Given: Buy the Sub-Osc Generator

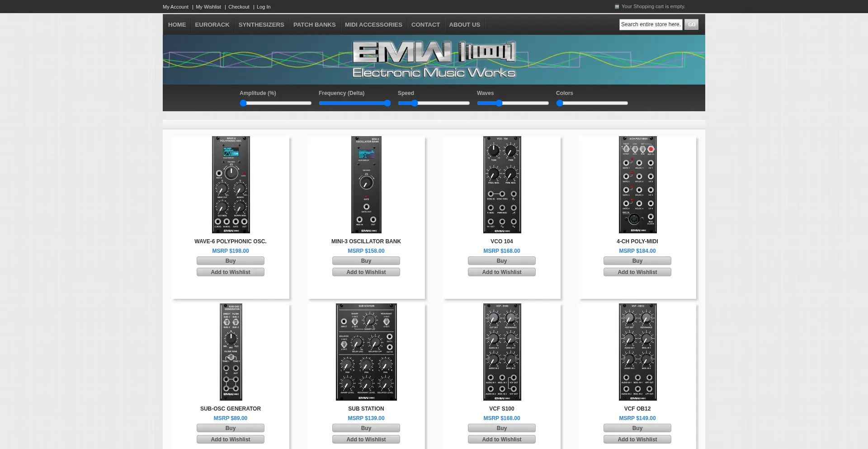Looking at the screenshot, I should point(231,428).
